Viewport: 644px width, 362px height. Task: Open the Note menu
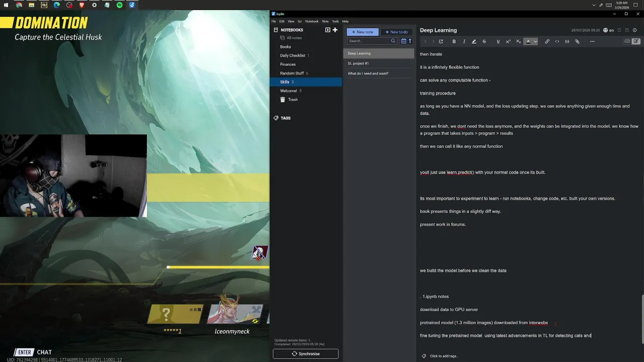pyautogui.click(x=325, y=21)
